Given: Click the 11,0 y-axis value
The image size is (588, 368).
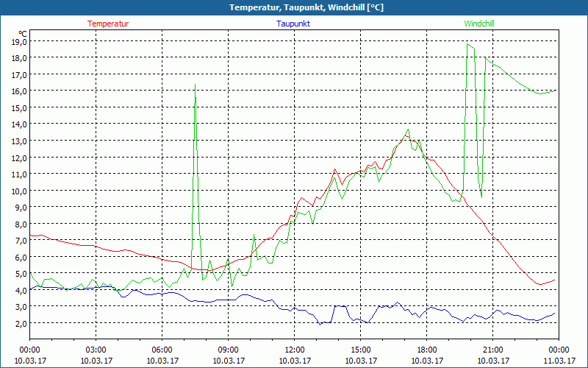Looking at the screenshot, I should [20, 174].
